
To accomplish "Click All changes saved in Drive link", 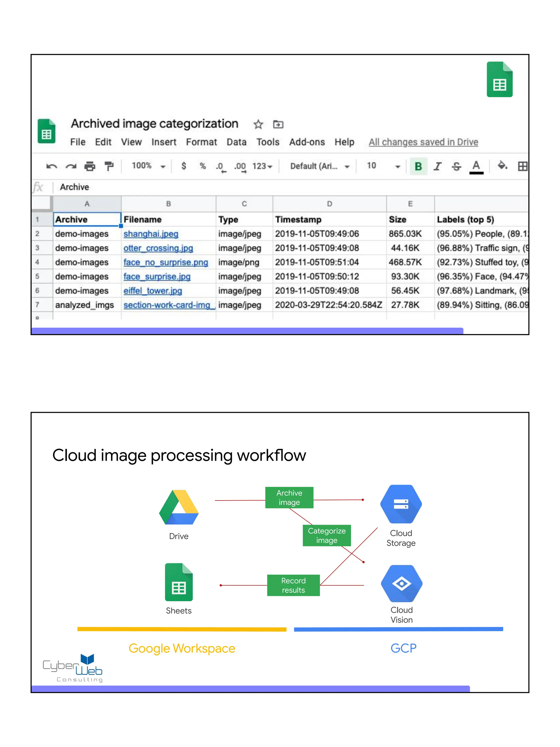I will point(423,142).
